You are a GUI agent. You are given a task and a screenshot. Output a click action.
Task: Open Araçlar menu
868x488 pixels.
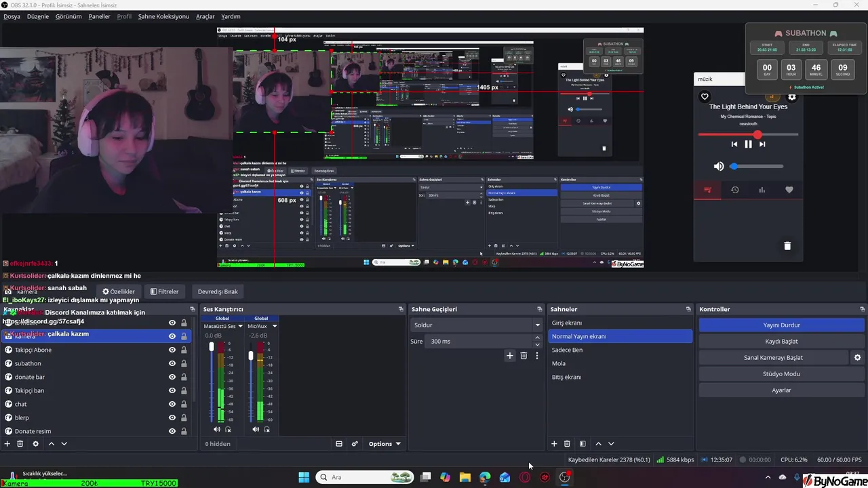[x=205, y=16]
